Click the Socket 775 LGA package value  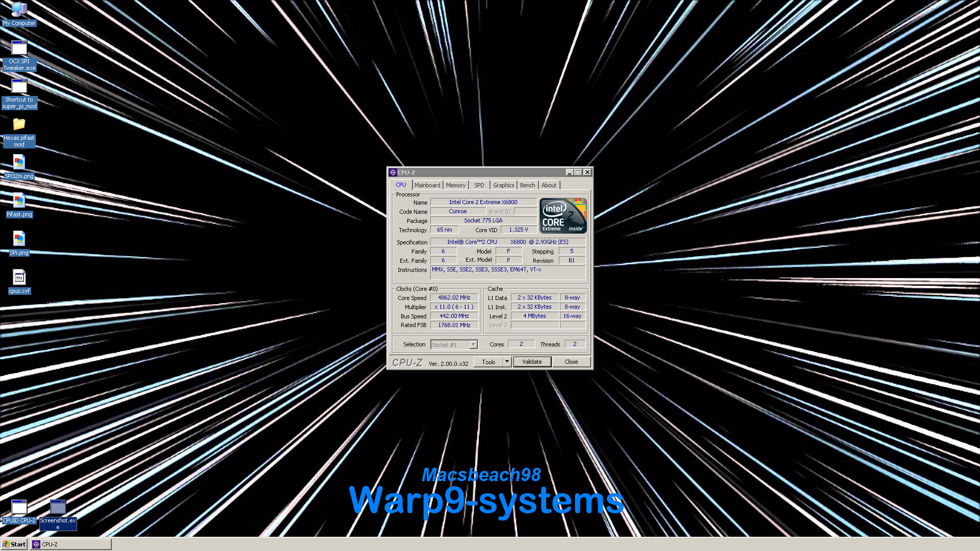pos(483,220)
